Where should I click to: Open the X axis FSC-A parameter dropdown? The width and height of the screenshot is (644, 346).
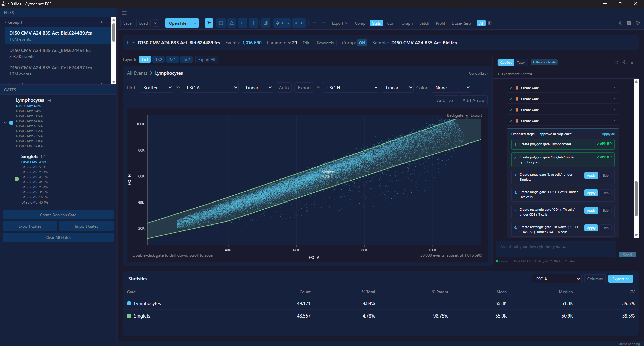tap(211, 88)
